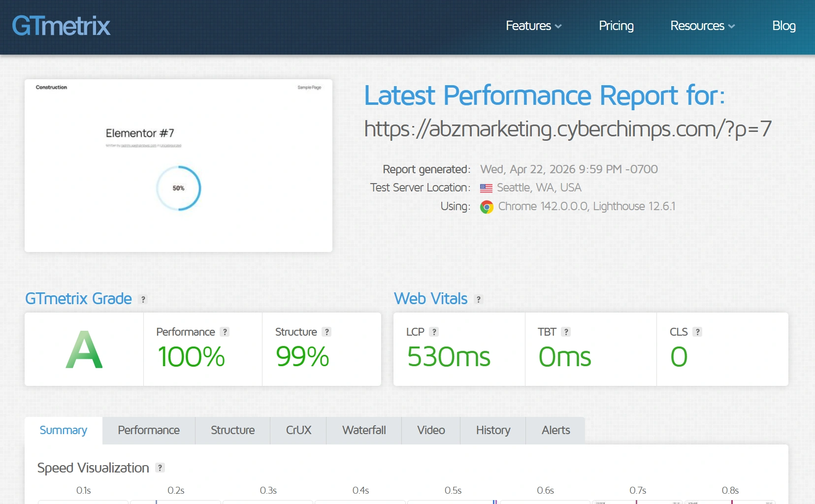This screenshot has width=815, height=504.
Task: Click the report date Wed, Apr 22, 2026
Action: pyautogui.click(x=569, y=169)
